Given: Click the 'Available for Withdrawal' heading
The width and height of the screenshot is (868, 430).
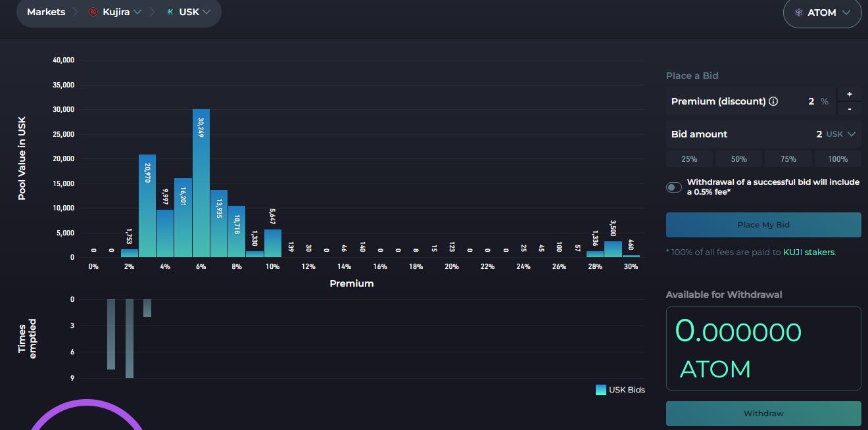Looking at the screenshot, I should pyautogui.click(x=724, y=295).
